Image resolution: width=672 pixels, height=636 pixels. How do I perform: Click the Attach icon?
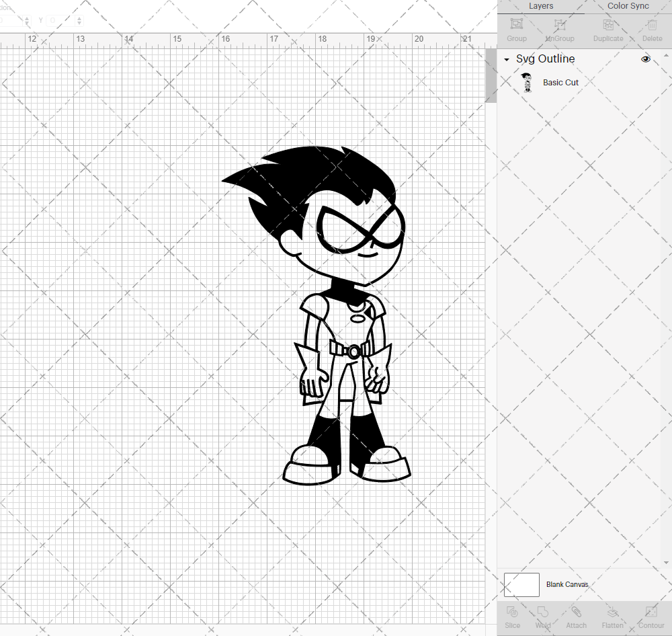click(x=576, y=615)
